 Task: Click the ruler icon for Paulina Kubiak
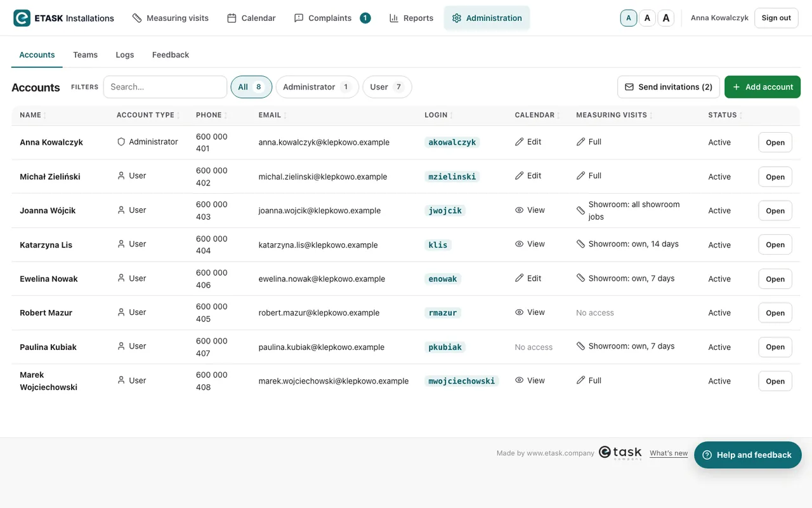click(580, 346)
